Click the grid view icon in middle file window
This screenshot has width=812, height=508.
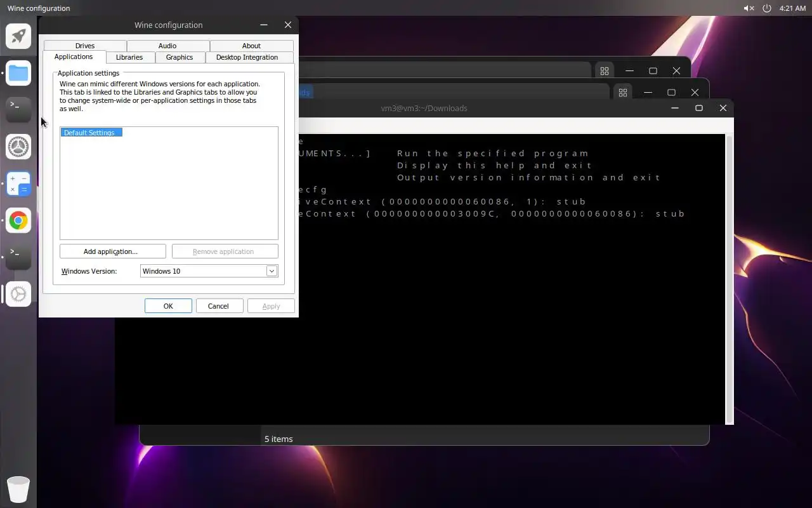(x=623, y=92)
